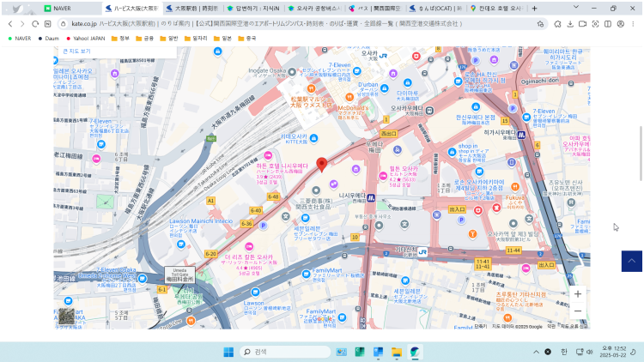Click the Umeda Toll Gate label box
644x362 pixels.
(180, 275)
